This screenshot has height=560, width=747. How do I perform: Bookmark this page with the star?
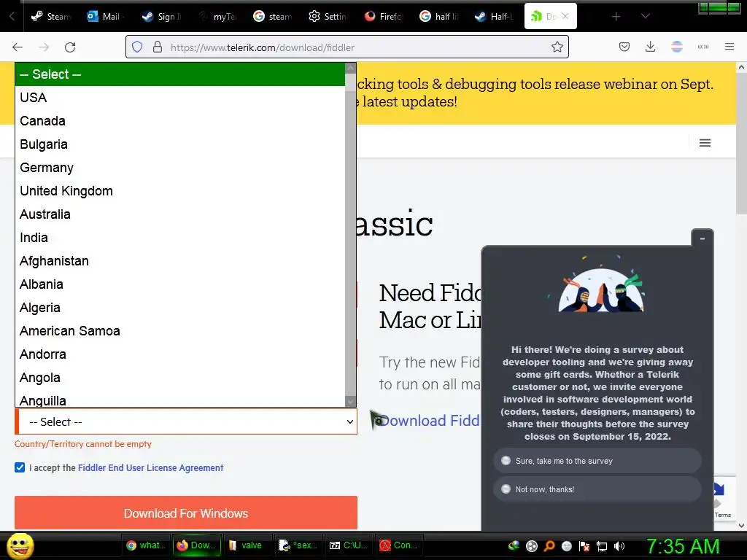[x=557, y=47]
